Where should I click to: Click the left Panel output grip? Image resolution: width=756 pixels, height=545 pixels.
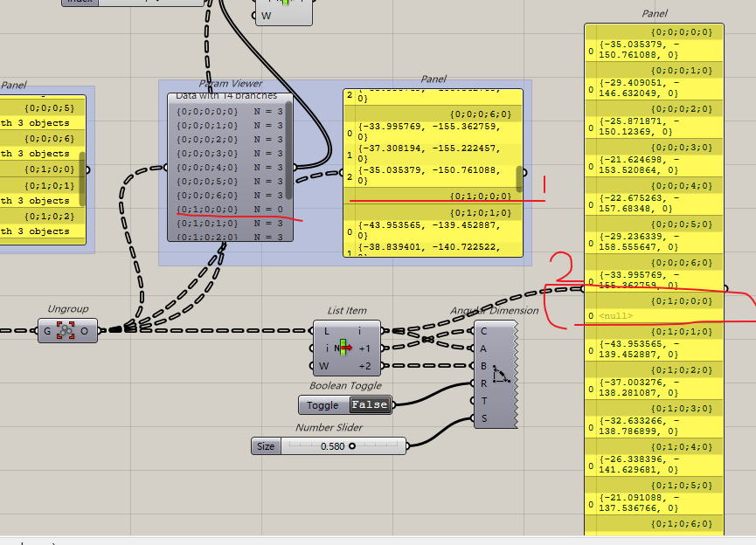tap(87, 169)
